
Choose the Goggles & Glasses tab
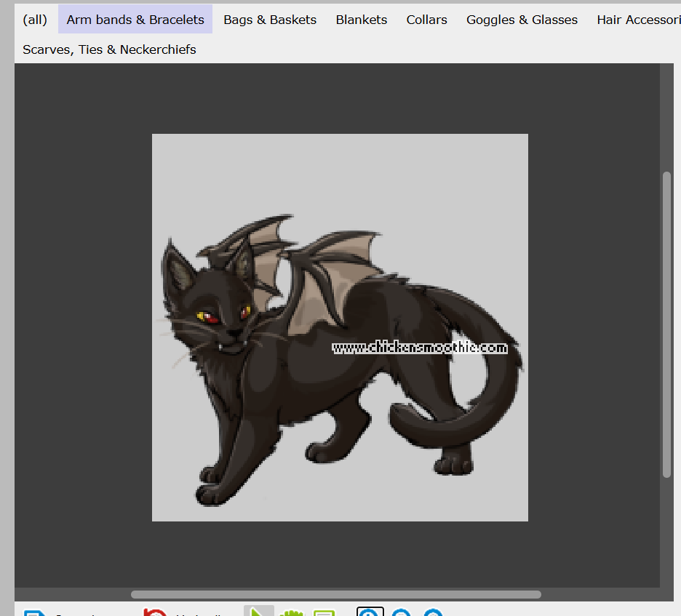click(x=522, y=20)
